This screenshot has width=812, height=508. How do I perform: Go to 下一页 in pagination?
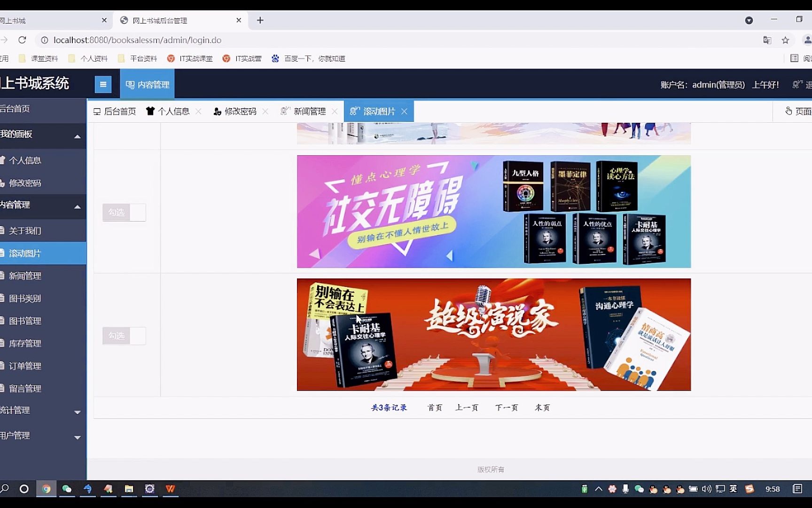pos(507,408)
